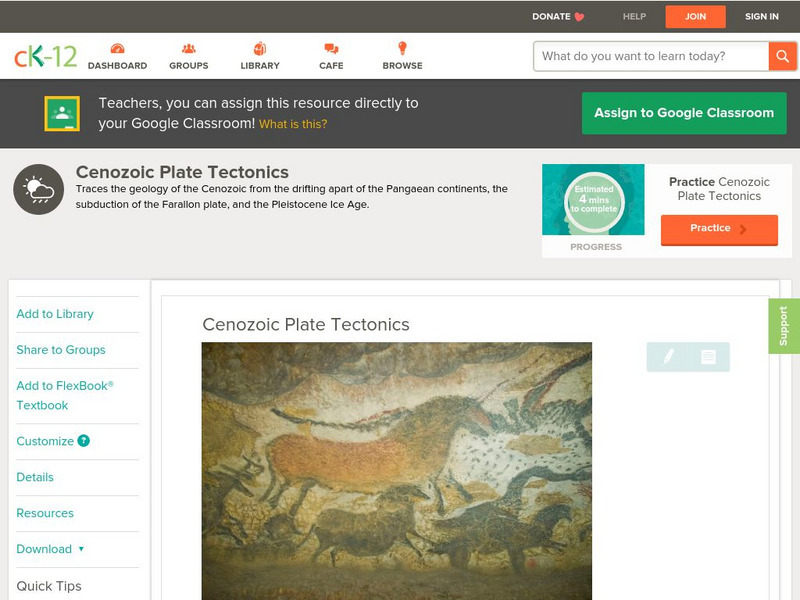The image size is (800, 600).
Task: Go to CAFE menu
Action: pyautogui.click(x=331, y=65)
